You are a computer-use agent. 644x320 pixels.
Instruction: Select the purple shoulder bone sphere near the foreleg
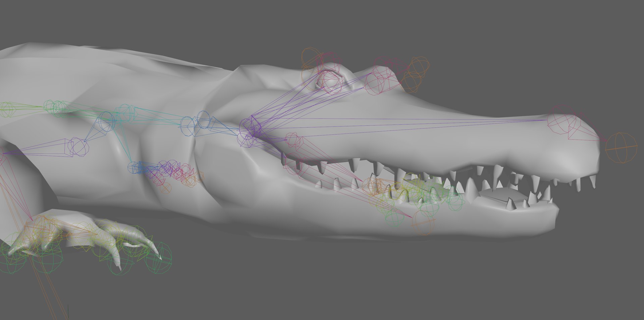click(x=79, y=147)
